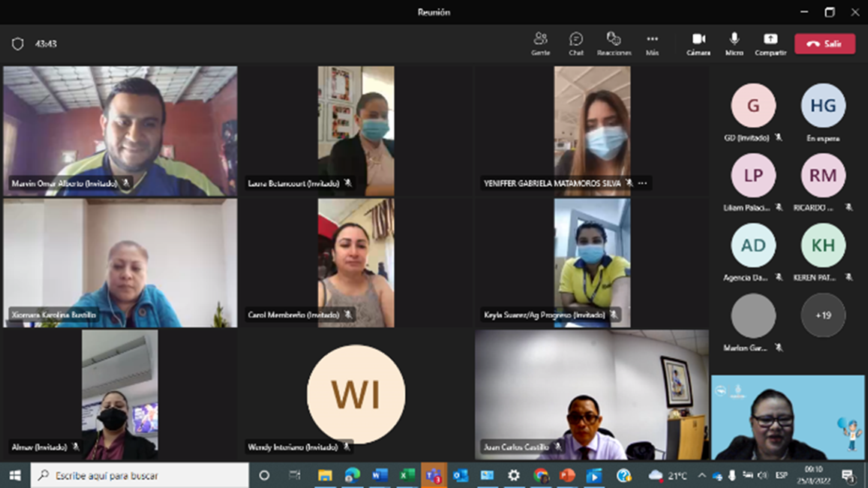Expand the +19 more participants

click(823, 315)
